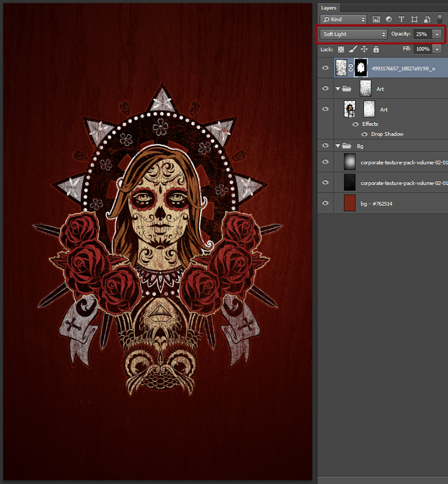Select the dark texture layer thumbnail

[350, 182]
